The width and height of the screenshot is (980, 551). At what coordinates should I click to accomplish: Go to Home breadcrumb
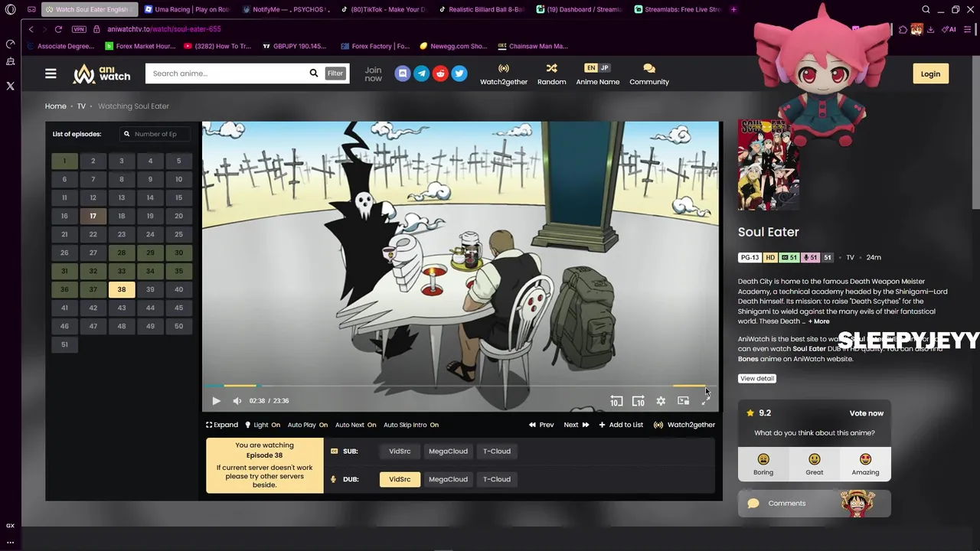[x=56, y=106]
